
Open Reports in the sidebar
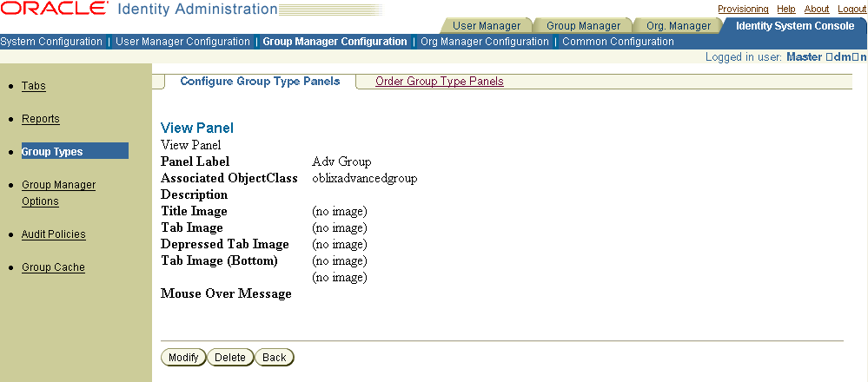[41, 119]
